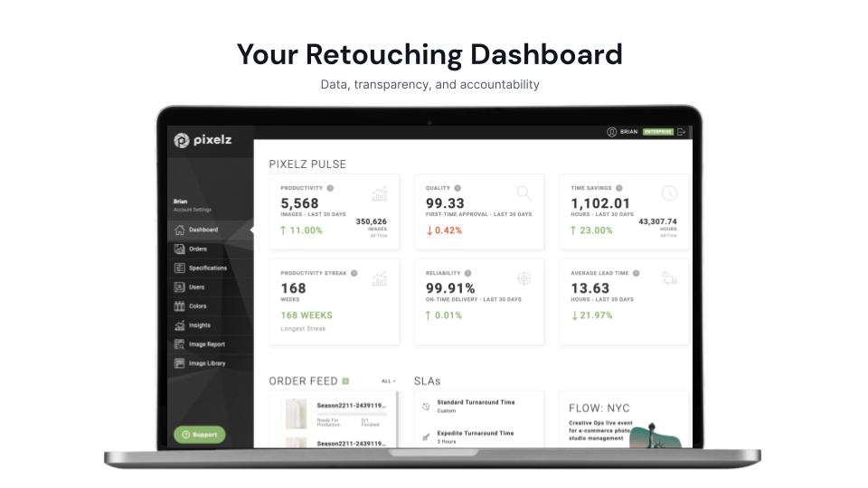Click the 168 WEEKS longest streak text
Image resolution: width=868 pixels, height=488 pixels.
point(307,315)
